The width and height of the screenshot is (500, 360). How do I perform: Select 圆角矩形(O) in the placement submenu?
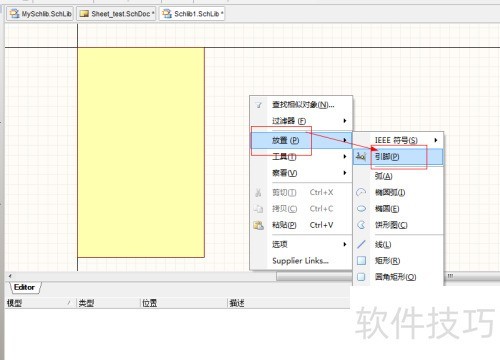click(x=398, y=277)
